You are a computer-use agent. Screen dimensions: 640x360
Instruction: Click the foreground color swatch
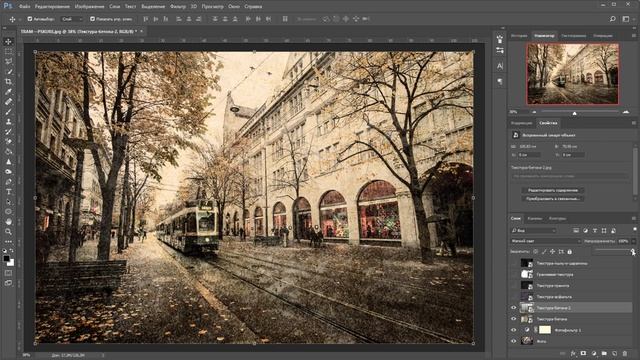pos(6,259)
